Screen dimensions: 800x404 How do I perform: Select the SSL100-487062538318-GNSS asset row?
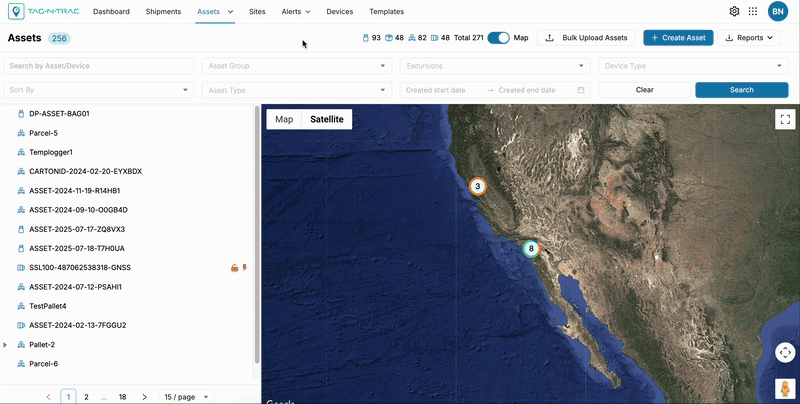[127, 268]
